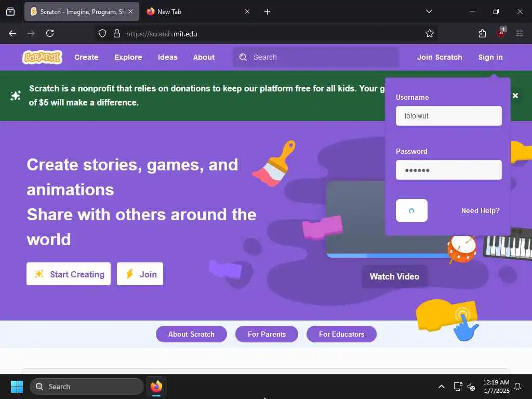Open the clock showing 12:19 AM
This screenshot has width=532, height=399.
click(x=496, y=387)
